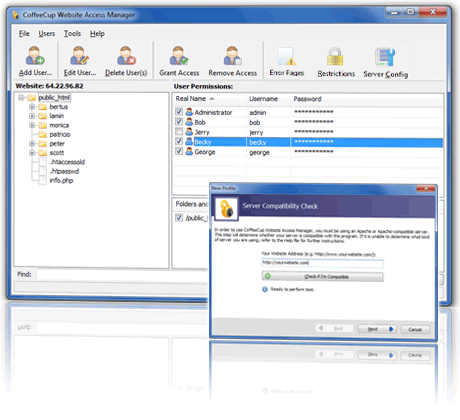
Task: Select the monica folder label
Action: tap(59, 125)
